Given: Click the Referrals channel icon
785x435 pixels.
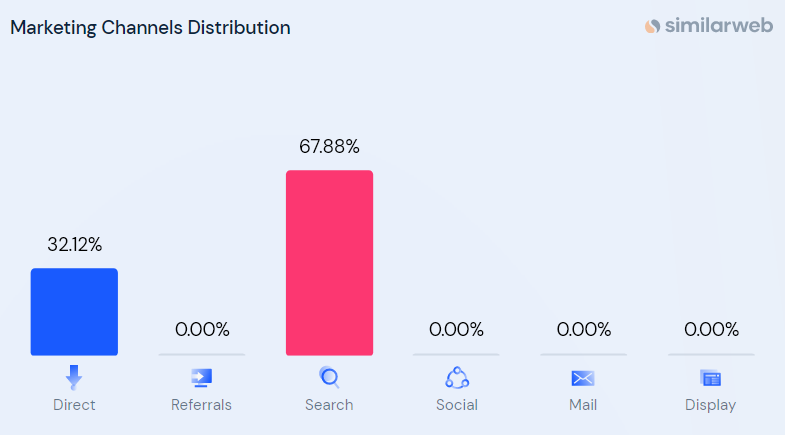Looking at the screenshot, I should (x=202, y=378).
